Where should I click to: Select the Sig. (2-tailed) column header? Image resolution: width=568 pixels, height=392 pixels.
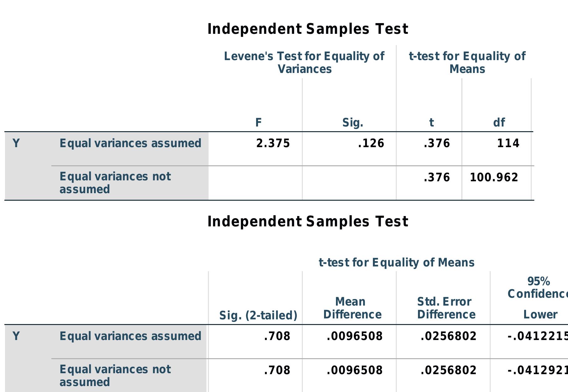tap(258, 315)
